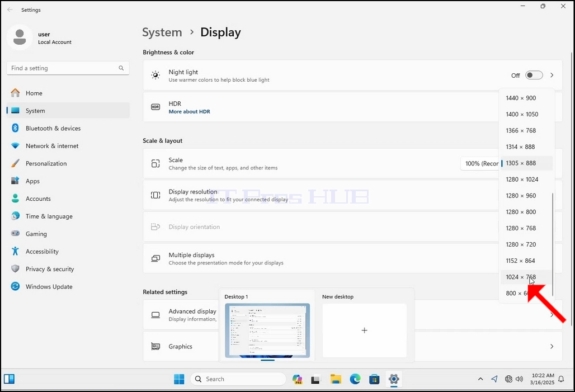
Task: Open the Scale 100% dropdown
Action: pos(480,163)
